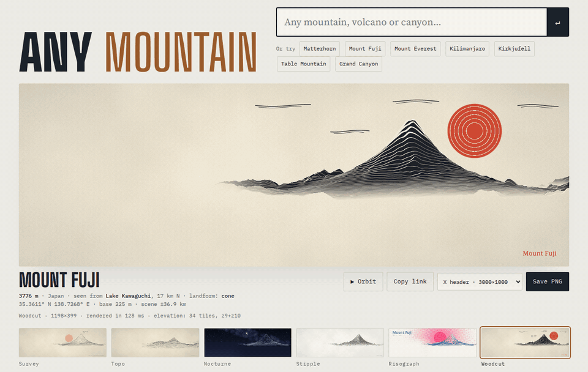
Task: Click 'rendered in 128 ms' status text
Action: [115, 316]
